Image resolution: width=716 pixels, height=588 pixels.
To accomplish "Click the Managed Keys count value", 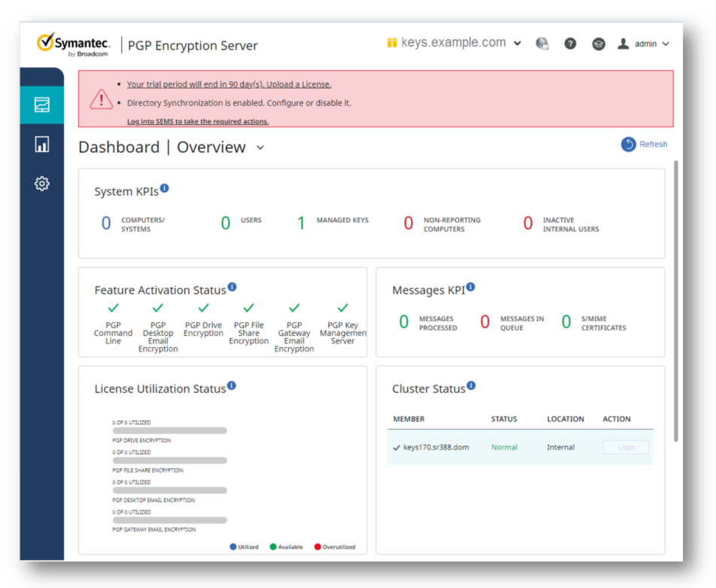I will coord(301,224).
